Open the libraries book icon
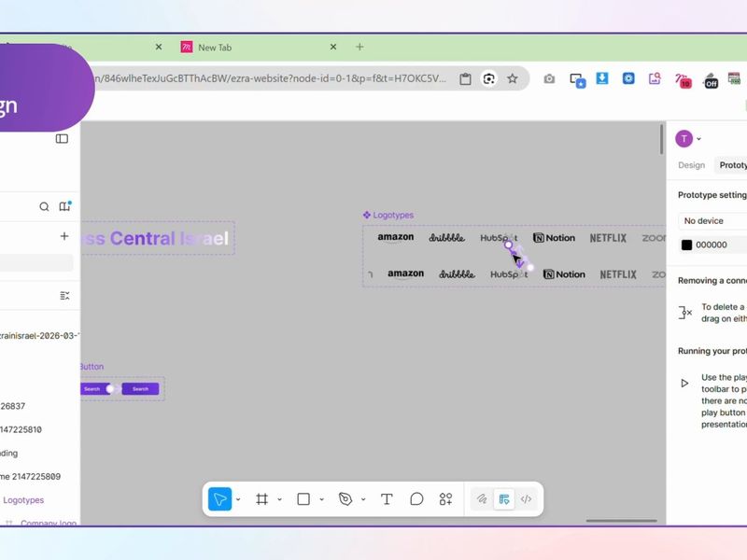Image resolution: width=747 pixels, height=560 pixels. pyautogui.click(x=64, y=206)
